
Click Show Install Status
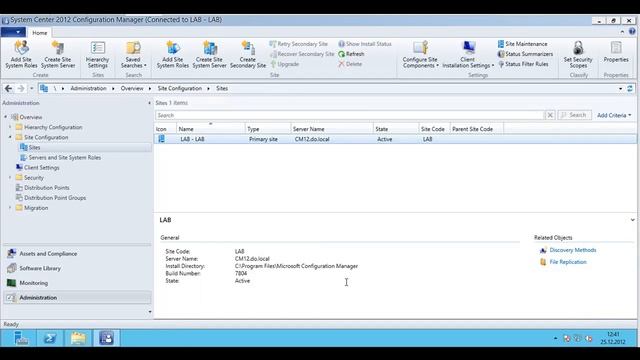tap(365, 44)
